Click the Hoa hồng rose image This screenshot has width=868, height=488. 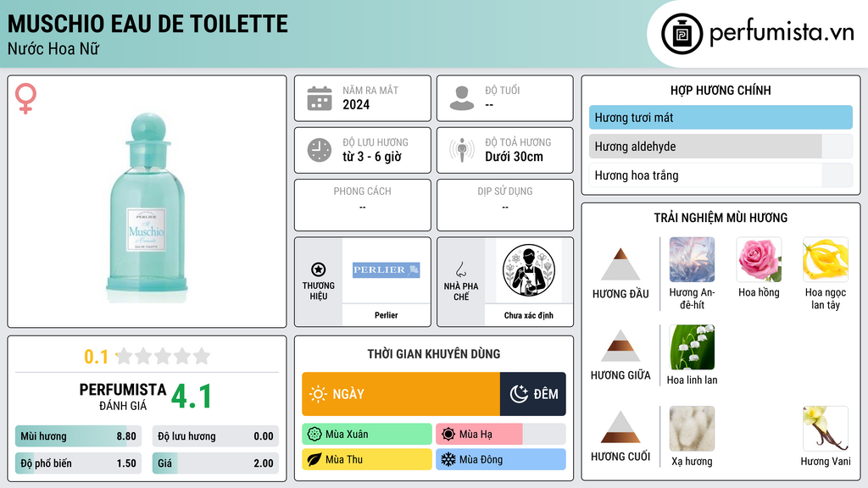click(759, 260)
